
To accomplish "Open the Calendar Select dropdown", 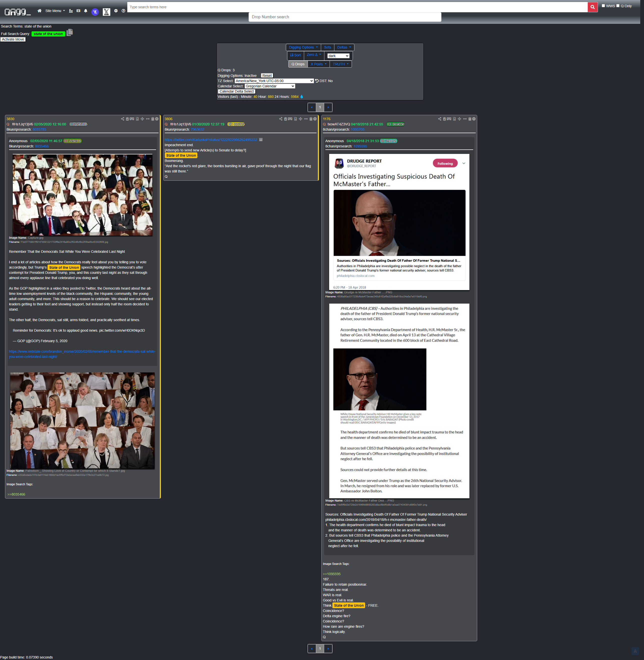I will coord(270,86).
